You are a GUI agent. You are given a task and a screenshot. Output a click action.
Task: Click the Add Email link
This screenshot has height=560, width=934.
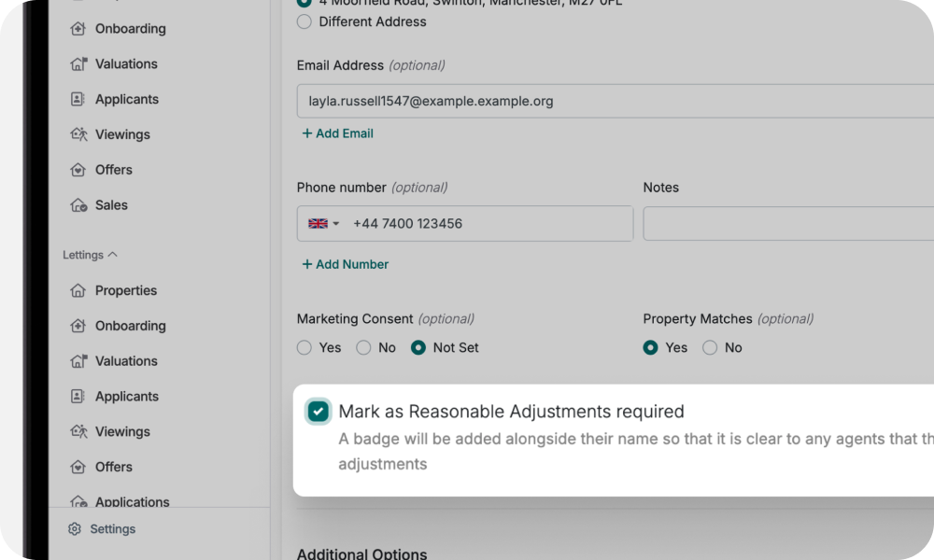pos(337,133)
